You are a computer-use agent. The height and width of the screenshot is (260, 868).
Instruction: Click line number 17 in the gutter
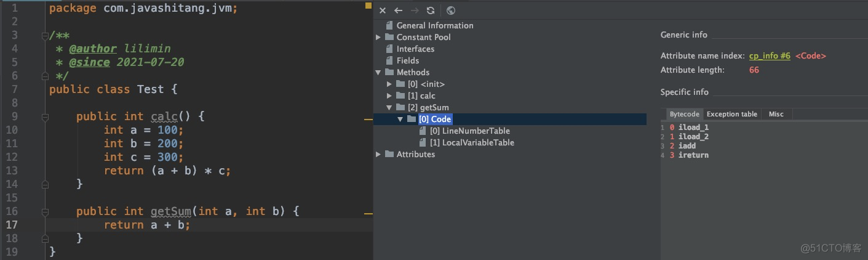coord(11,225)
